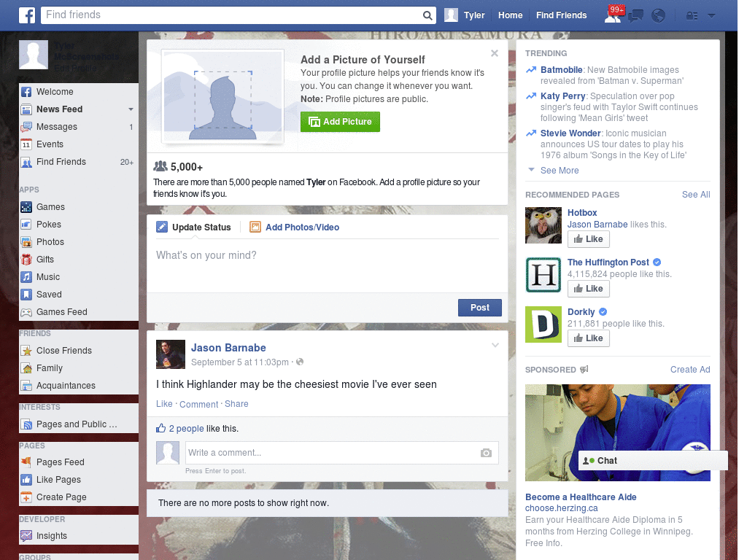Image resolution: width=747 pixels, height=560 pixels.
Task: Click camera icon in comment box
Action: (486, 453)
